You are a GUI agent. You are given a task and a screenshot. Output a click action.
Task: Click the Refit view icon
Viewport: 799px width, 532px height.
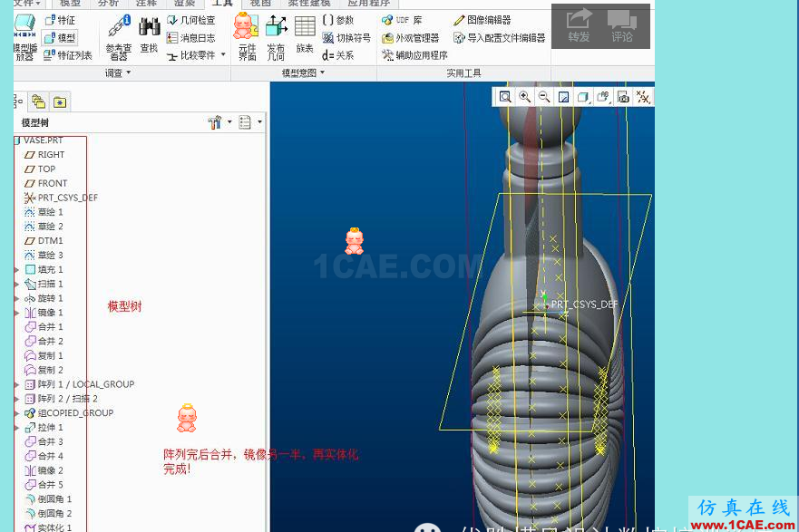[505, 97]
